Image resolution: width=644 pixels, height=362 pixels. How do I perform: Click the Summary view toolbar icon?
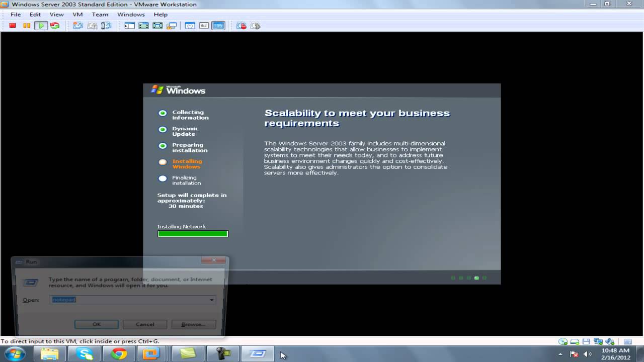tap(190, 26)
